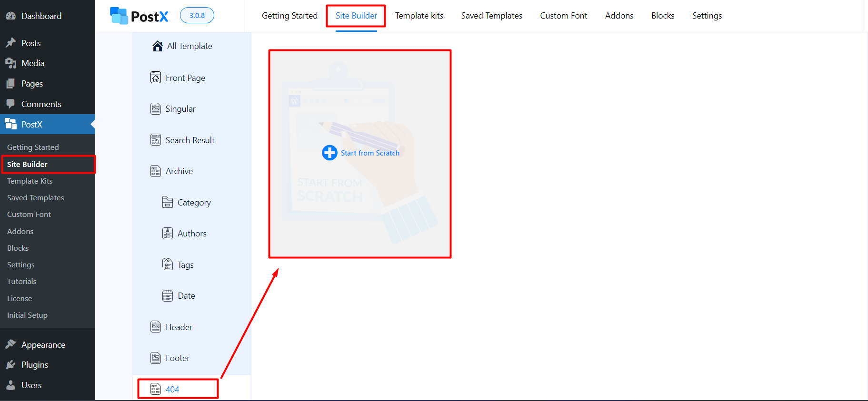Screen dimensions: 868x401
Task: Click the 3.0.8 version badge
Action: tap(197, 15)
